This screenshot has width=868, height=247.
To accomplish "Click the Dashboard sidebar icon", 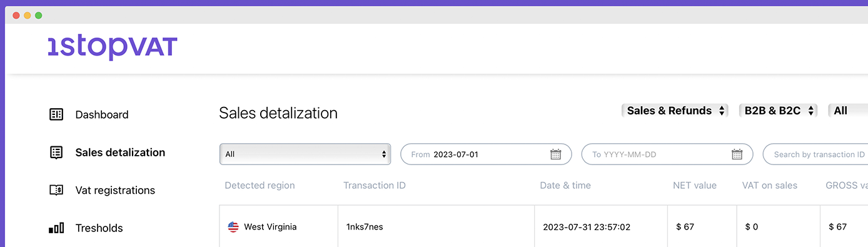I will tap(56, 114).
